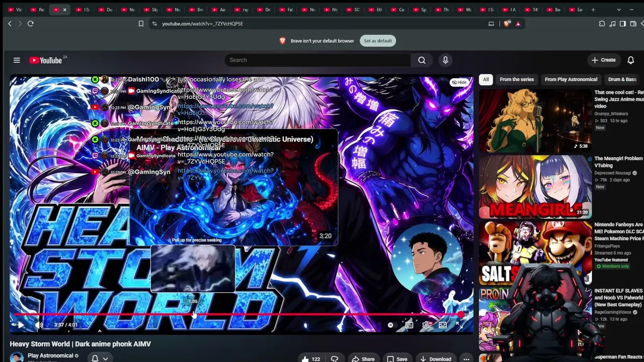Open the Play Astronomical channel name link
Screen dimensions: 644x362
pyautogui.click(x=50, y=356)
